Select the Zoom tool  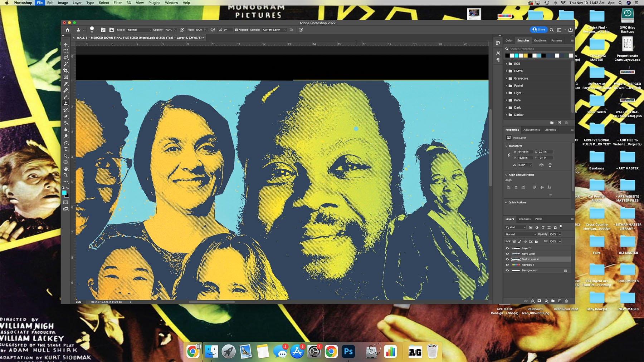pos(65,175)
